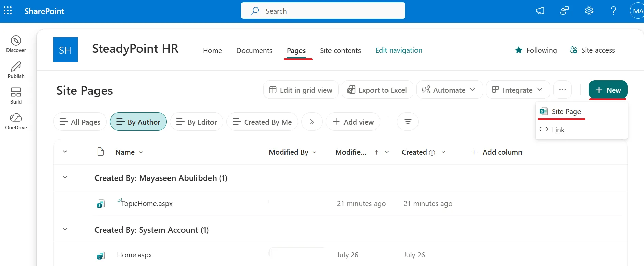Viewport: 644px width, 266px height.
Task: Click in the Search box
Action: [323, 11]
